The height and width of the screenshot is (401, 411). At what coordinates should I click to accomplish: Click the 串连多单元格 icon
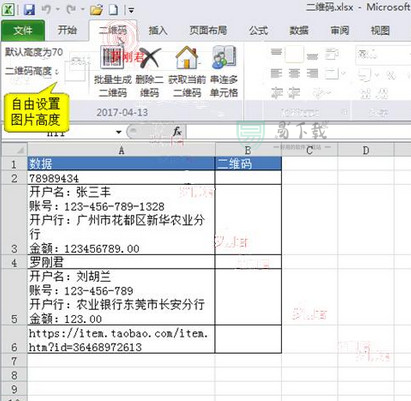pos(224,58)
